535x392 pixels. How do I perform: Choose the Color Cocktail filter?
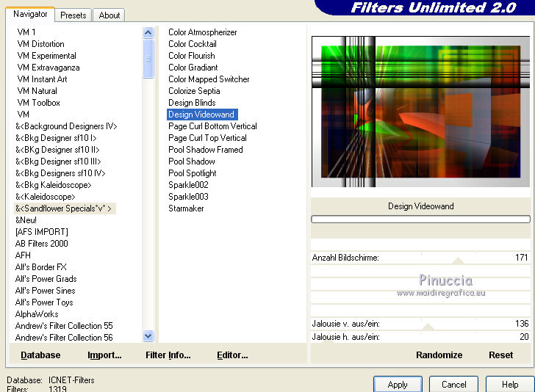(x=193, y=44)
